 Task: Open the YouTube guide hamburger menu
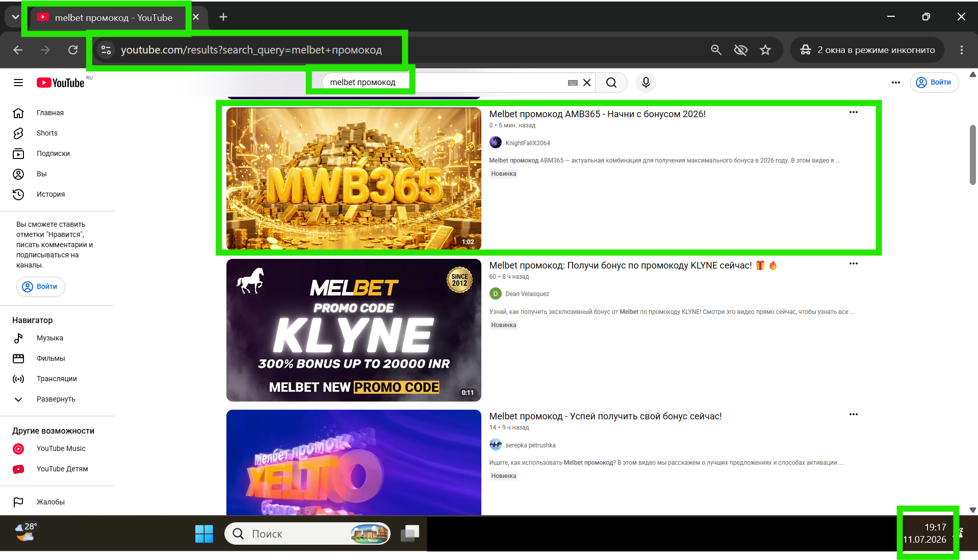(x=18, y=83)
